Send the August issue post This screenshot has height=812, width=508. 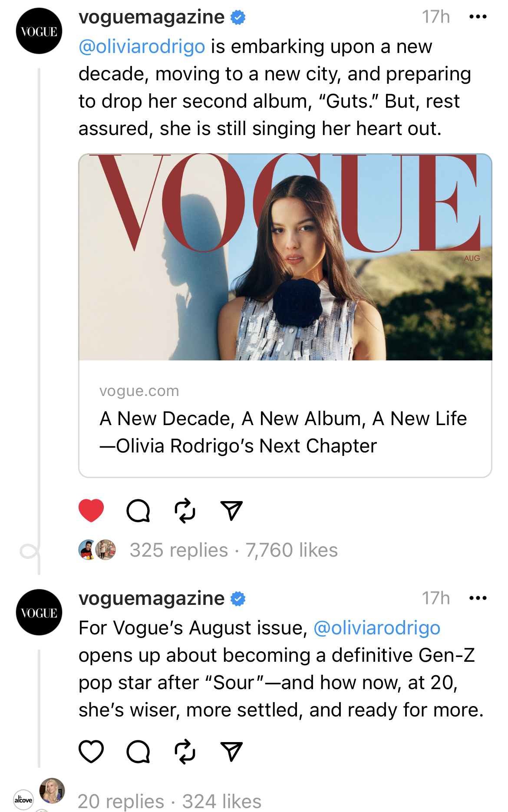231,752
